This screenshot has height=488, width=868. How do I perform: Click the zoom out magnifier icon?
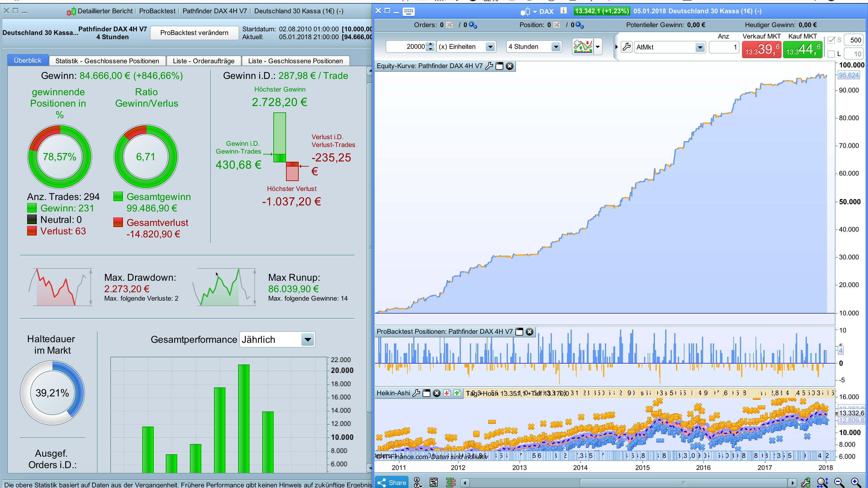[x=839, y=482]
